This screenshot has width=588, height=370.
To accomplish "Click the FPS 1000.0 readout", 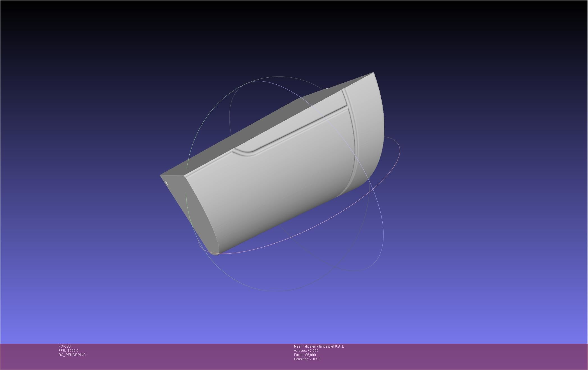I will pos(68,351).
